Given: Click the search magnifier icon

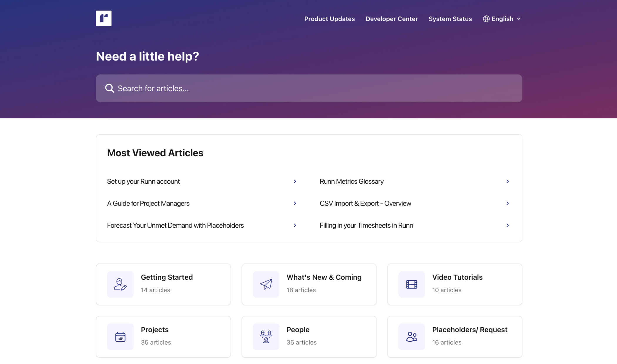Looking at the screenshot, I should click(x=110, y=88).
